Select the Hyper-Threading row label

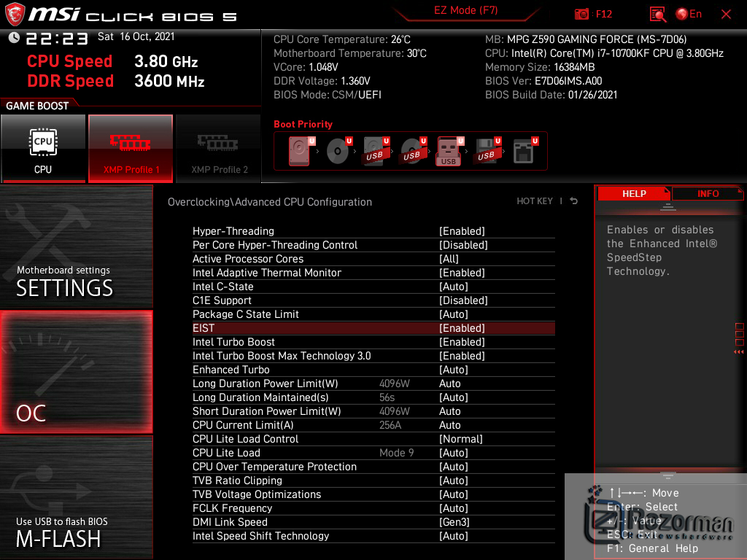(x=233, y=231)
